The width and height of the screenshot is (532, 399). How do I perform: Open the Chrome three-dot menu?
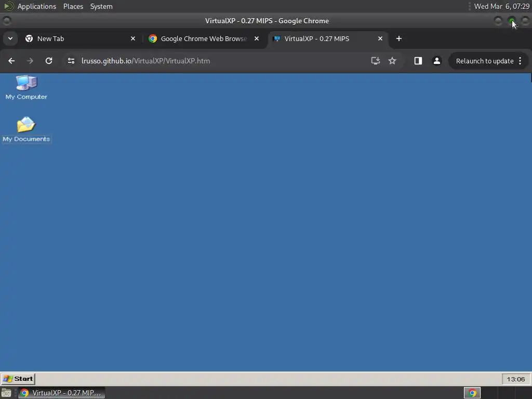click(520, 61)
